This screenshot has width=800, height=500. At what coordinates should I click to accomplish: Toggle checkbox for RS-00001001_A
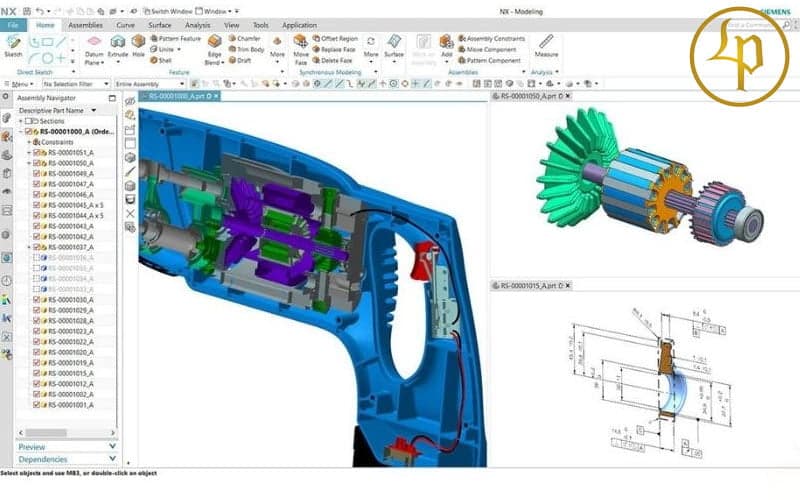click(37, 405)
